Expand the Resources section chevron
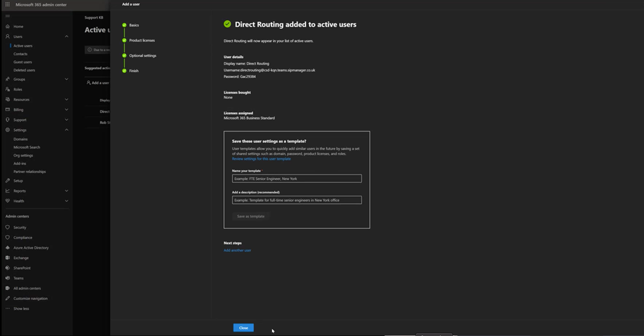 (x=66, y=100)
